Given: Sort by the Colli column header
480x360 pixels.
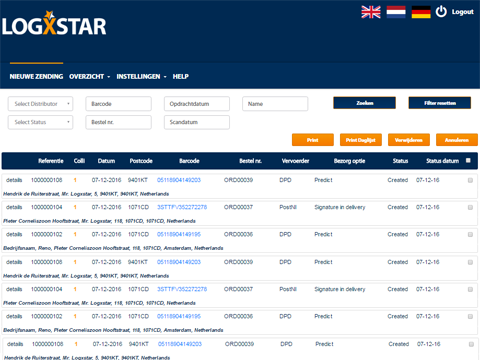Looking at the screenshot, I should [79, 161].
